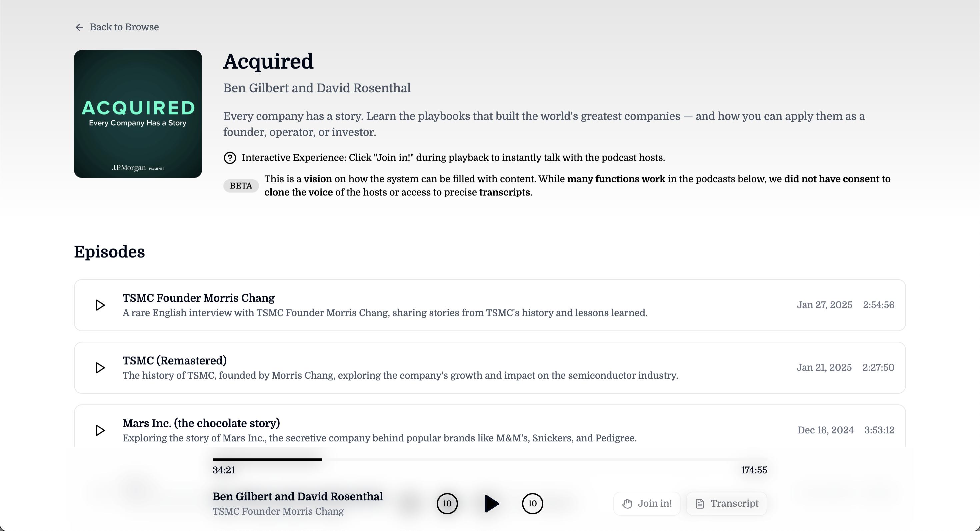This screenshot has height=531, width=980.
Task: Play the Mars Inc. chocolate story episode
Action: tap(100, 430)
